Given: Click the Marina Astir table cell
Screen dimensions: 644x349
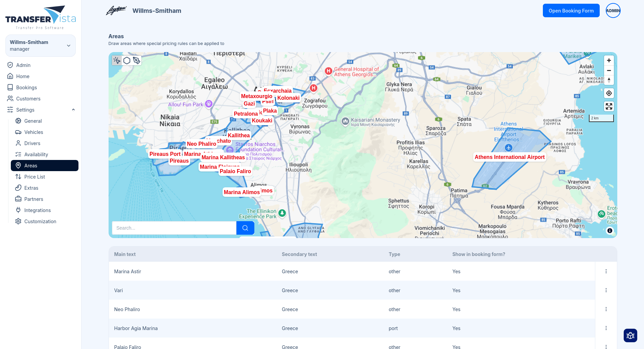Looking at the screenshot, I should [128, 271].
